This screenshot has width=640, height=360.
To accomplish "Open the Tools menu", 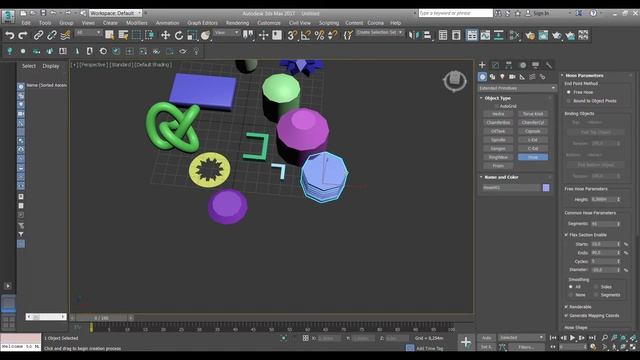I will coord(45,23).
